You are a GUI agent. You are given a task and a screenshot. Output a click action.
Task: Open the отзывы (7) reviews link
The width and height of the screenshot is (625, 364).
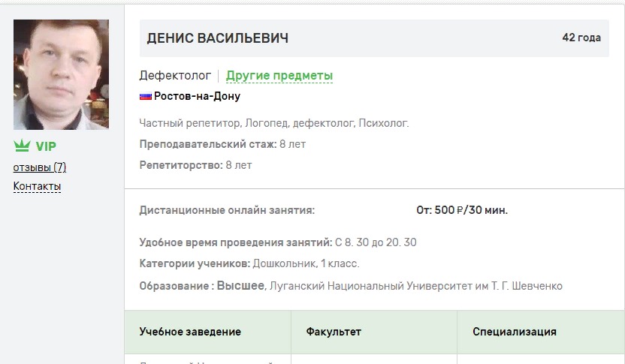[40, 167]
